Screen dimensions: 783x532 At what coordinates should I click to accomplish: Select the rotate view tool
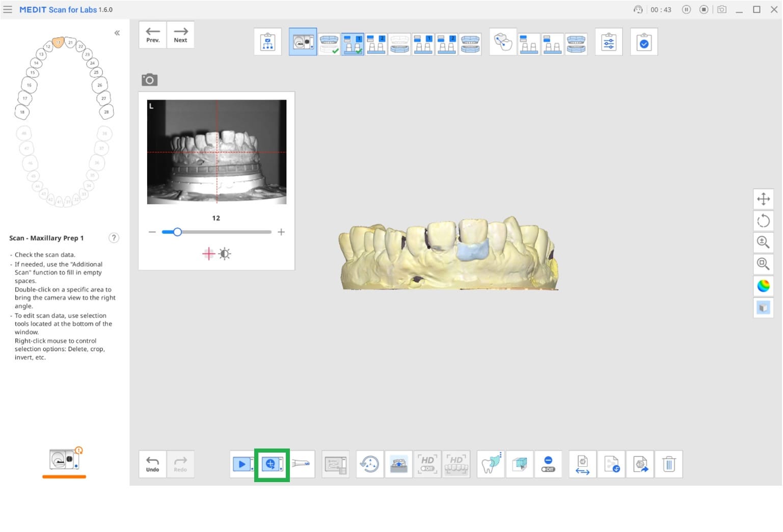(763, 221)
